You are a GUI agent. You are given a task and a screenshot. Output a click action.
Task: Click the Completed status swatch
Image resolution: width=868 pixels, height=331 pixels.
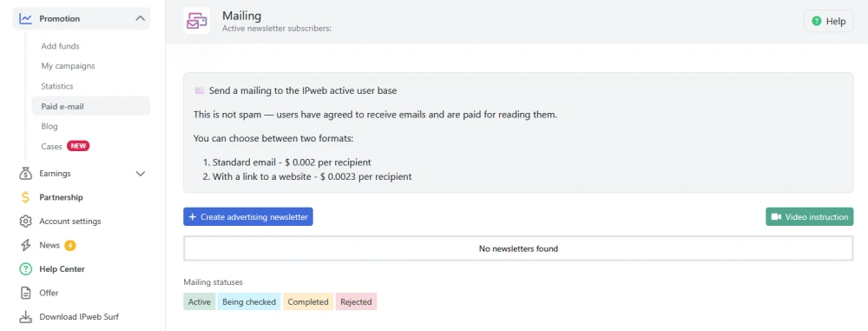tap(308, 301)
